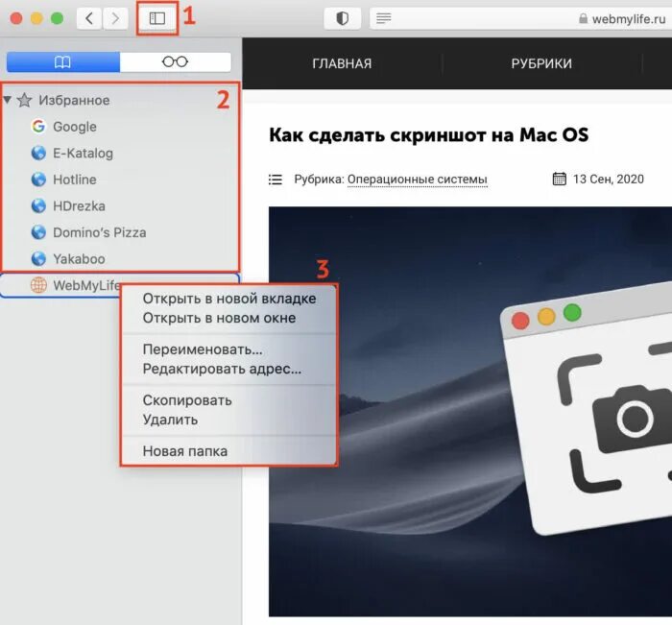Choose Удалить in context menu
Viewport: 672px width, 625px height.
(228, 420)
